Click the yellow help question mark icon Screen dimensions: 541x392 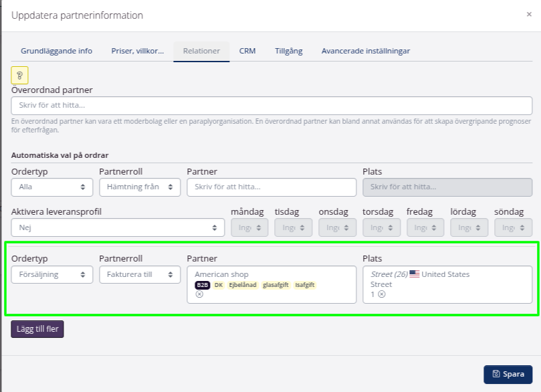pos(19,75)
